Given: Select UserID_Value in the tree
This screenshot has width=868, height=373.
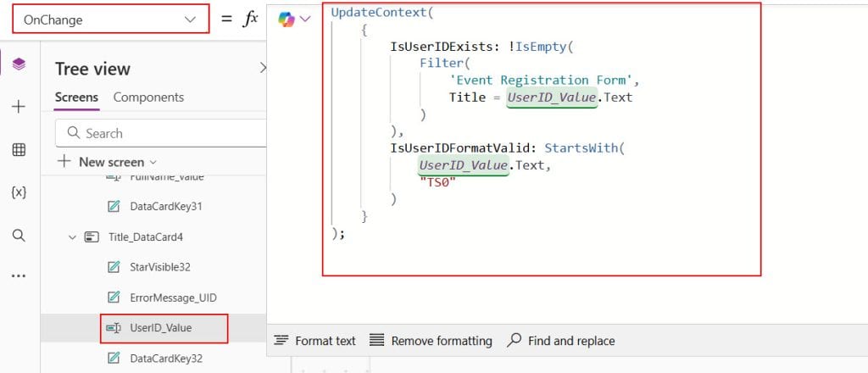Looking at the screenshot, I should coord(160,328).
